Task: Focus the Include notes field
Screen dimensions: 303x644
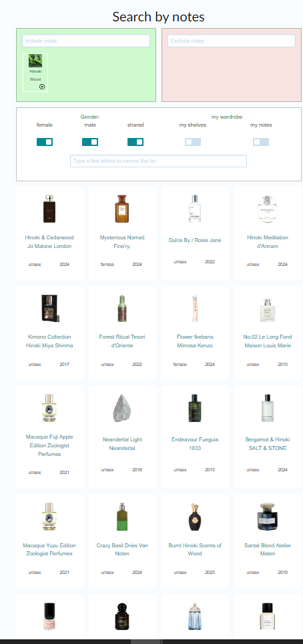Action: (x=86, y=41)
